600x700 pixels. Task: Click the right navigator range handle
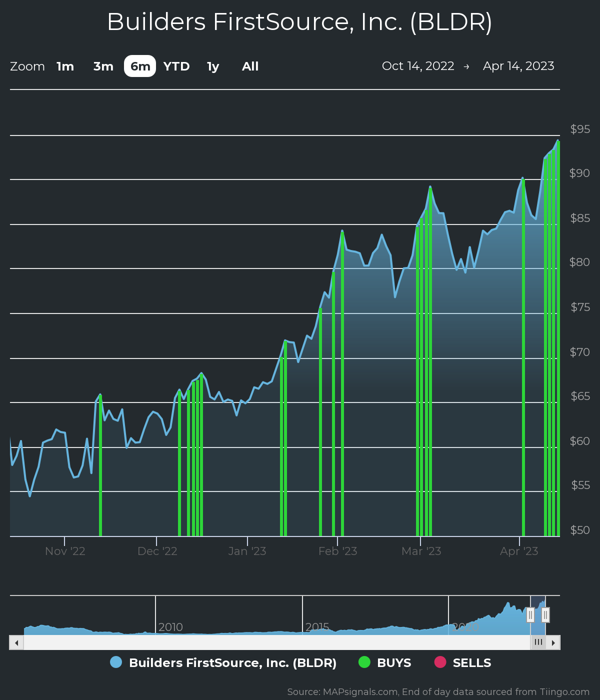(545, 614)
